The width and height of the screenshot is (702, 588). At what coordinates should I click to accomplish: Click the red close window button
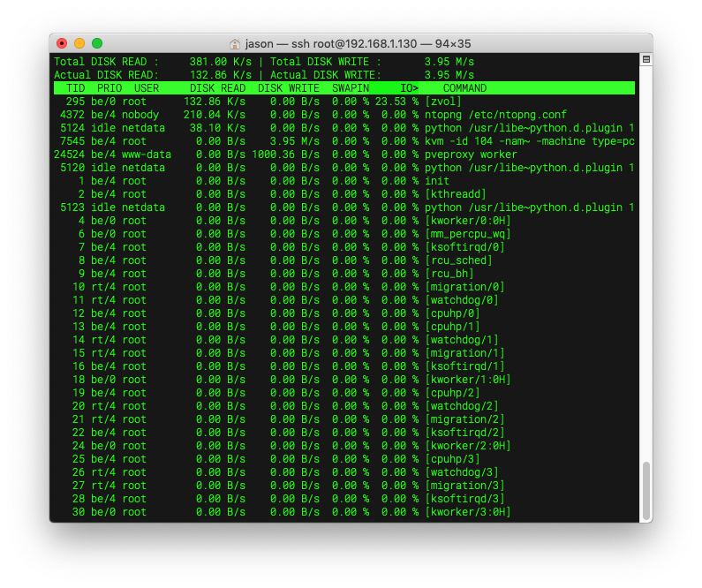(x=62, y=43)
